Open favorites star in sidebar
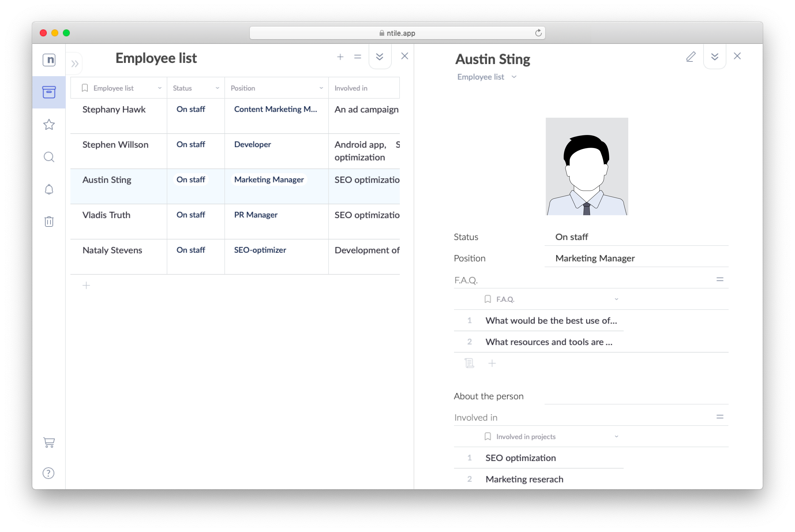This screenshot has width=795, height=532. (x=49, y=125)
